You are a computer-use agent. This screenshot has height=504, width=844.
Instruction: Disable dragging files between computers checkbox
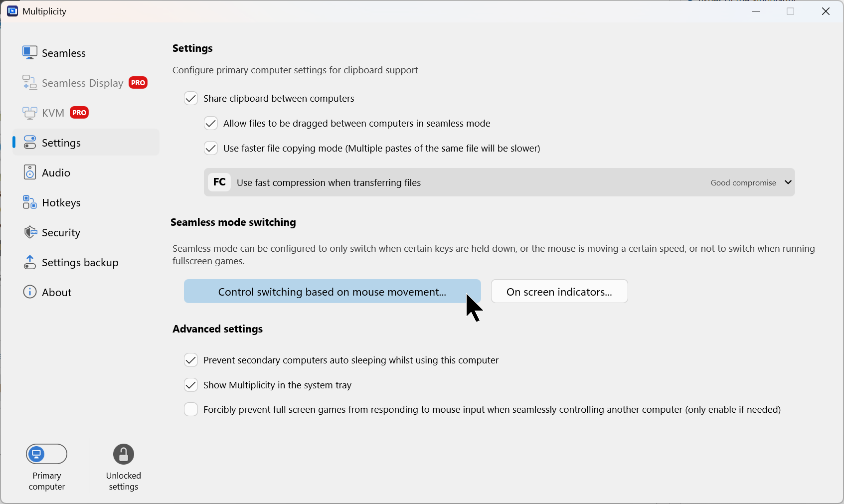(211, 123)
